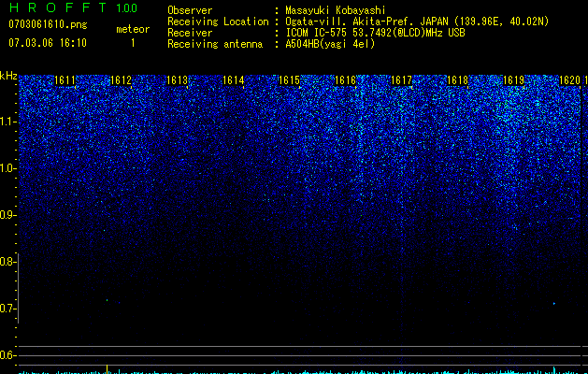
Task: Click the HROFFT 1.0.0 title text
Action: coord(73,7)
